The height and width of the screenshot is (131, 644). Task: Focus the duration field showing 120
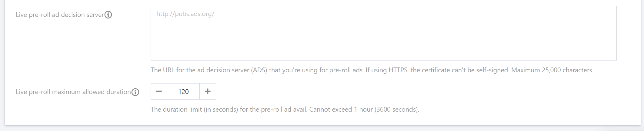click(183, 92)
